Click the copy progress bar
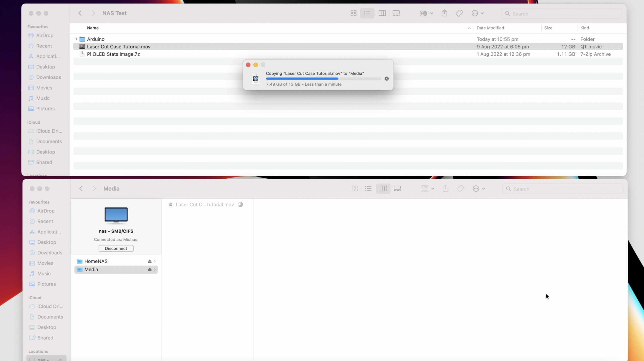Viewport: 644px width, 361px height. tap(323, 79)
